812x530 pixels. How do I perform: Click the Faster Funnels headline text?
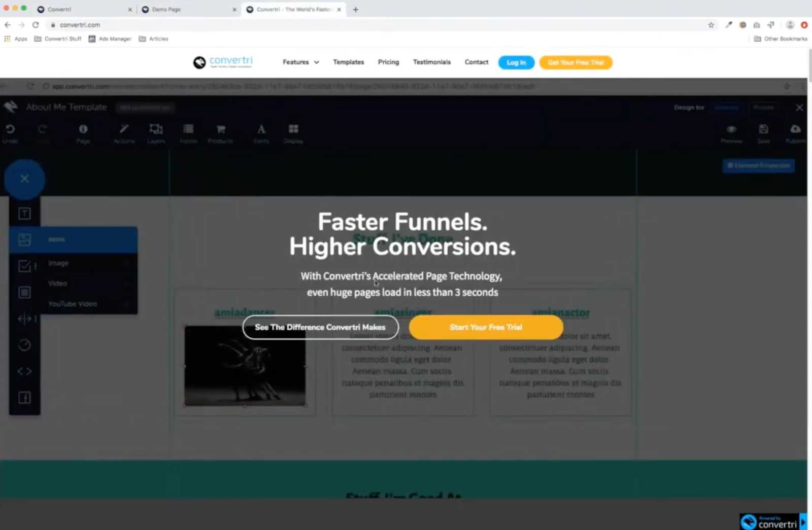tap(402, 222)
